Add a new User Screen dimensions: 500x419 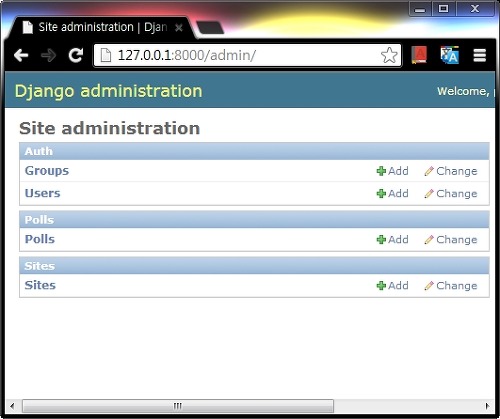(392, 194)
